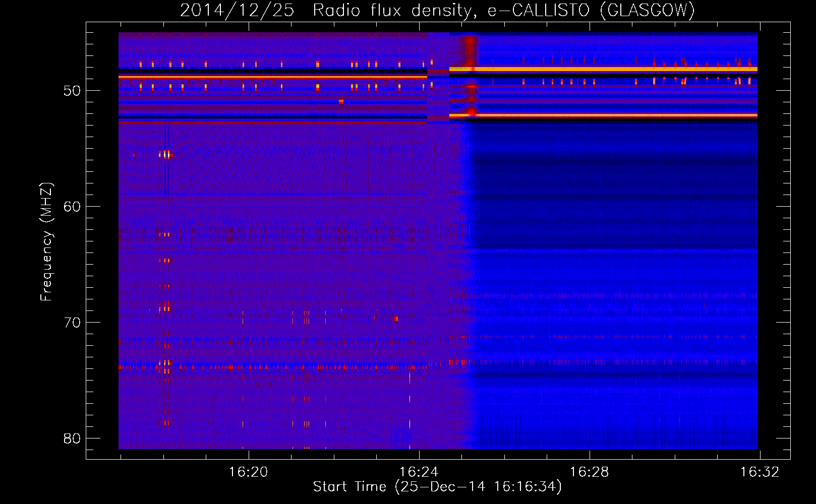Image resolution: width=816 pixels, height=504 pixels.
Task: Click the 70 frequency tick label
Action: 72,323
